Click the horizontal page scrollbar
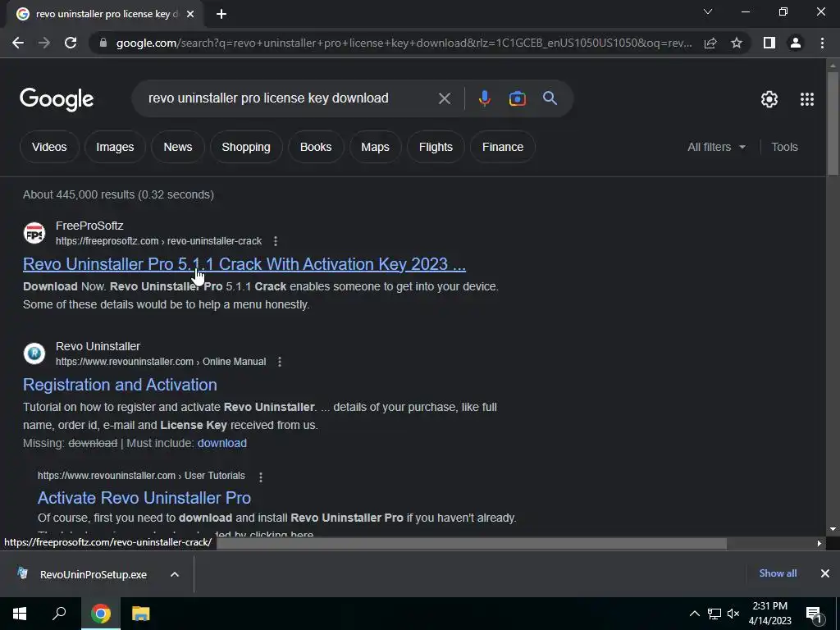The width and height of the screenshot is (840, 630). tap(472, 543)
